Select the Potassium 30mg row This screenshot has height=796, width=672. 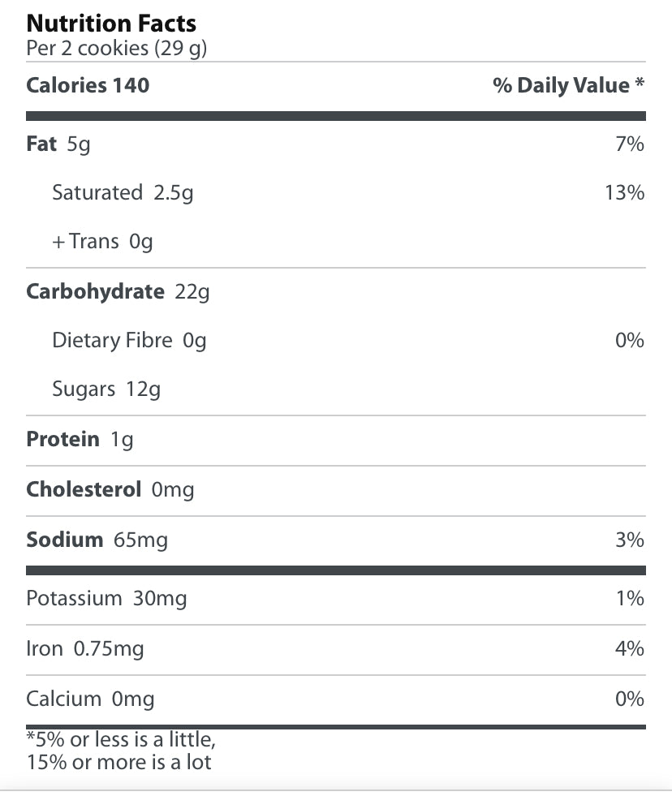pos(106,599)
